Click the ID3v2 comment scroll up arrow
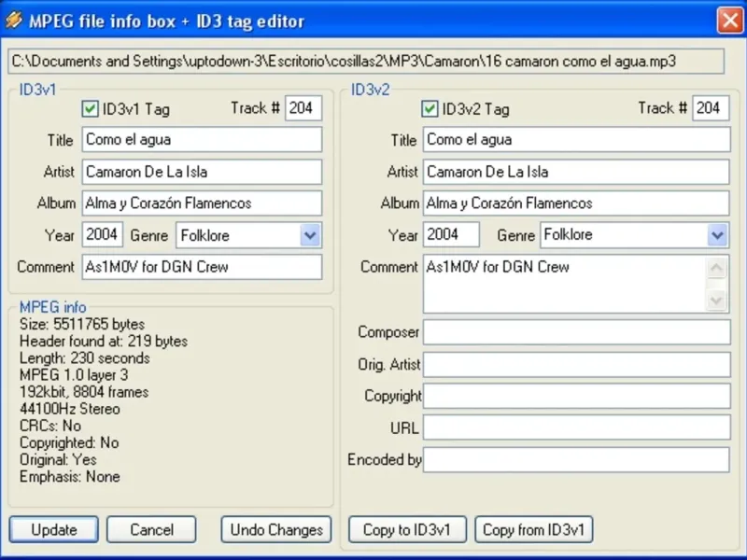This screenshot has width=747, height=560. coord(716,269)
